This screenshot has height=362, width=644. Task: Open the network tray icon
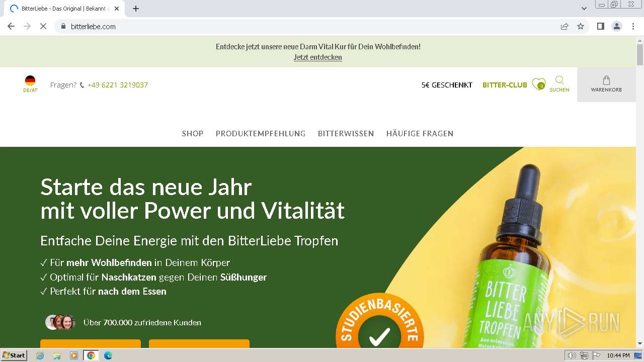[x=584, y=355]
